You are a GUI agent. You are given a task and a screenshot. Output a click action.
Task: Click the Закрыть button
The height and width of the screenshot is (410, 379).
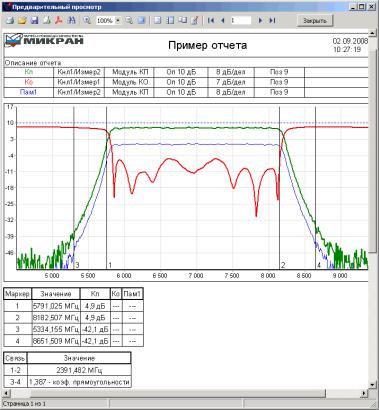(x=315, y=21)
